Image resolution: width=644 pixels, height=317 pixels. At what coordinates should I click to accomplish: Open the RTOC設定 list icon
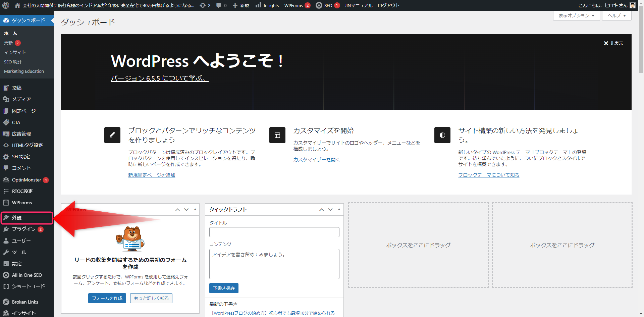[x=6, y=191]
